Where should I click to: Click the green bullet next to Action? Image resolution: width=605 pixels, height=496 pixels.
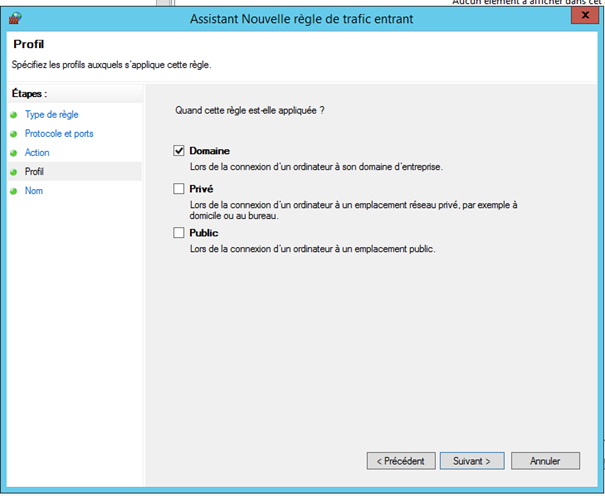(x=14, y=153)
